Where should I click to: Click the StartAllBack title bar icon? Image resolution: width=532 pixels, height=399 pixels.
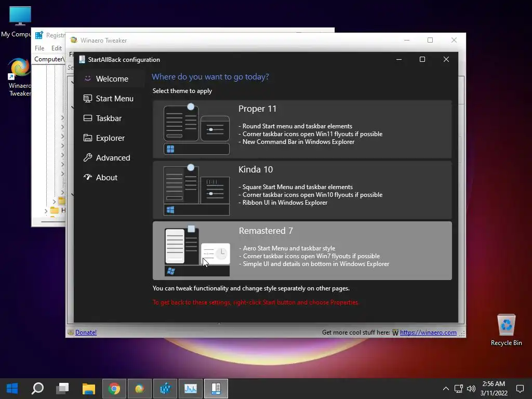pos(82,59)
